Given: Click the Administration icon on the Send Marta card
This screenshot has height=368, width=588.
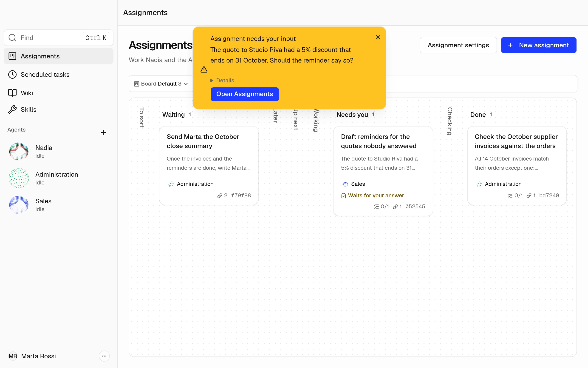Looking at the screenshot, I should tap(171, 184).
